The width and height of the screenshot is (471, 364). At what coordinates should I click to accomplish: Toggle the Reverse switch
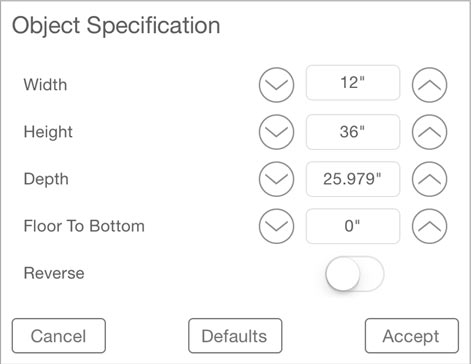coord(355,274)
